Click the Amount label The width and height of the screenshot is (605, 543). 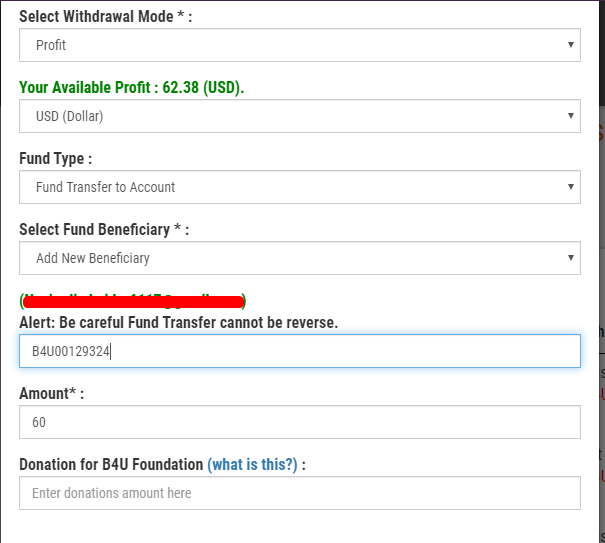51,394
